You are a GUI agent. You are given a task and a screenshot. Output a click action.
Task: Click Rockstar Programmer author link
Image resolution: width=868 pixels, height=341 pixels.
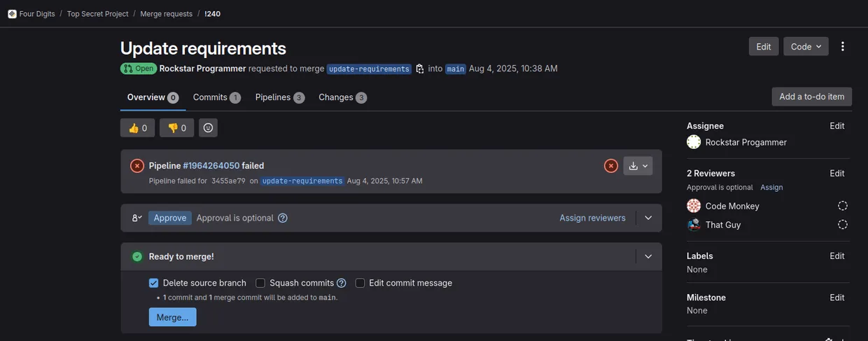[203, 69]
